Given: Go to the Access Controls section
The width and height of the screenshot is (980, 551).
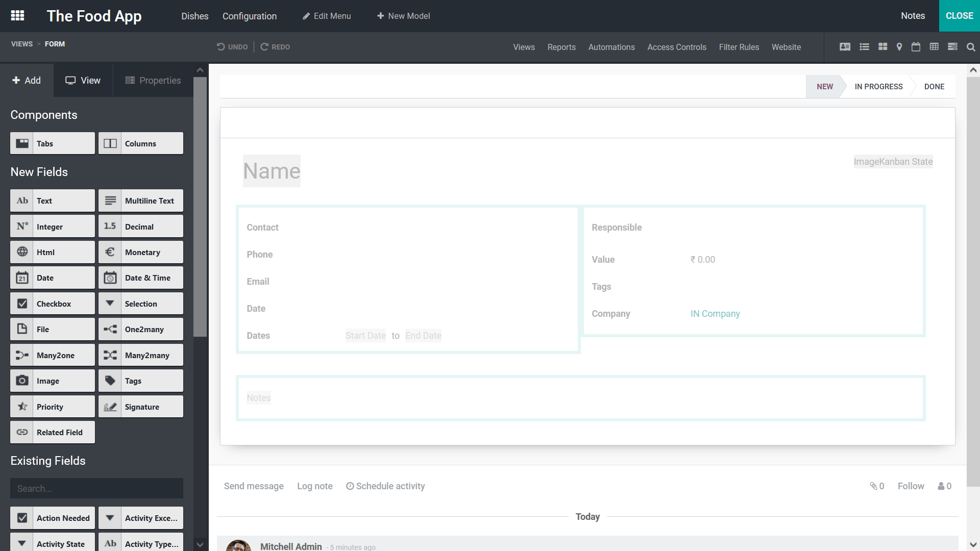Looking at the screenshot, I should 677,47.
